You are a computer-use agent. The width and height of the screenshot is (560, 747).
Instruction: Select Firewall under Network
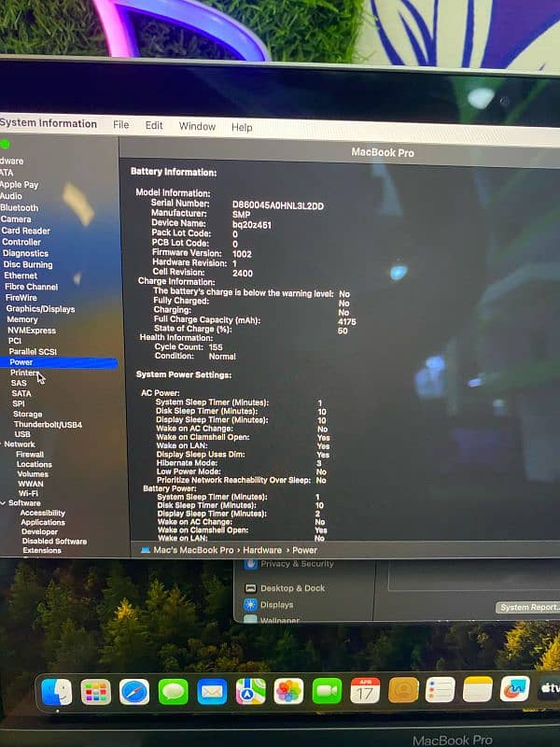click(x=30, y=454)
